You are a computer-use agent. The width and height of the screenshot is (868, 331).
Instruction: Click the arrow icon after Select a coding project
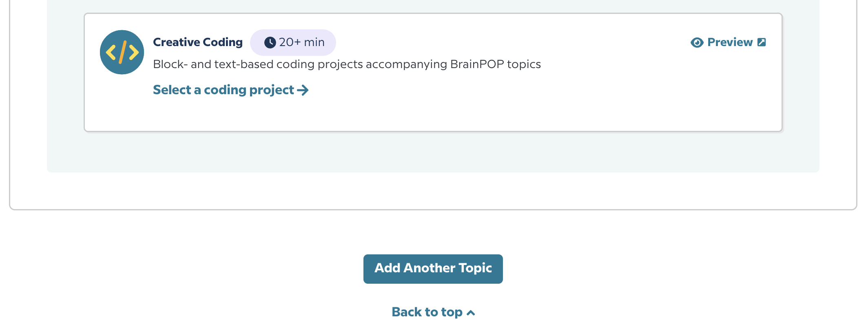coord(303,90)
